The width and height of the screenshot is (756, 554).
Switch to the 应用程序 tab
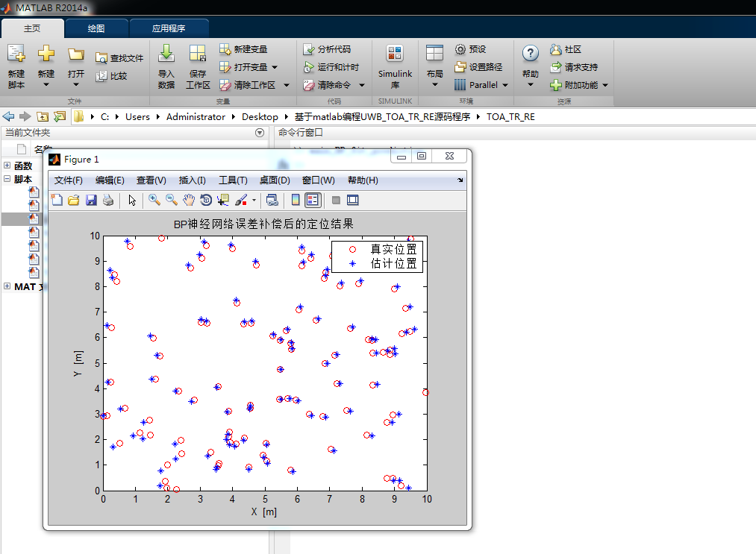point(169,28)
